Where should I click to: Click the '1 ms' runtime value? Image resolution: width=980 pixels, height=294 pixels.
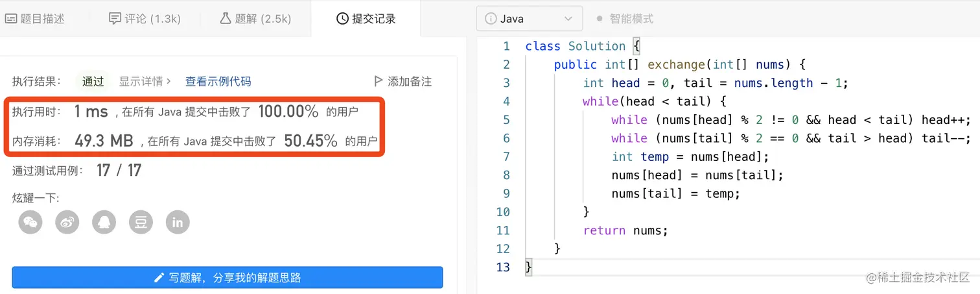tap(91, 112)
